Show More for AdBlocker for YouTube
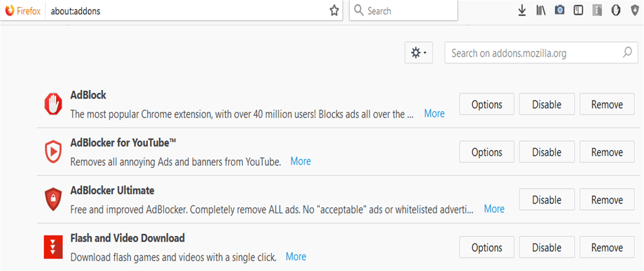 (x=300, y=161)
